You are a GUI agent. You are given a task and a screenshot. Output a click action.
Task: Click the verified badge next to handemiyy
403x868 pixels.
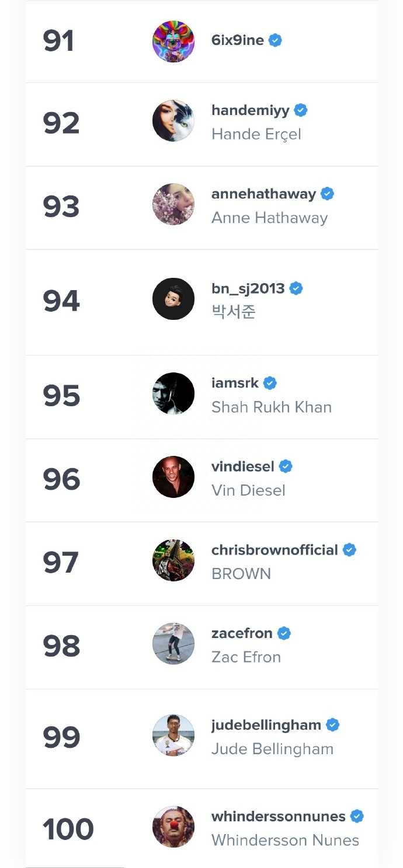[301, 110]
